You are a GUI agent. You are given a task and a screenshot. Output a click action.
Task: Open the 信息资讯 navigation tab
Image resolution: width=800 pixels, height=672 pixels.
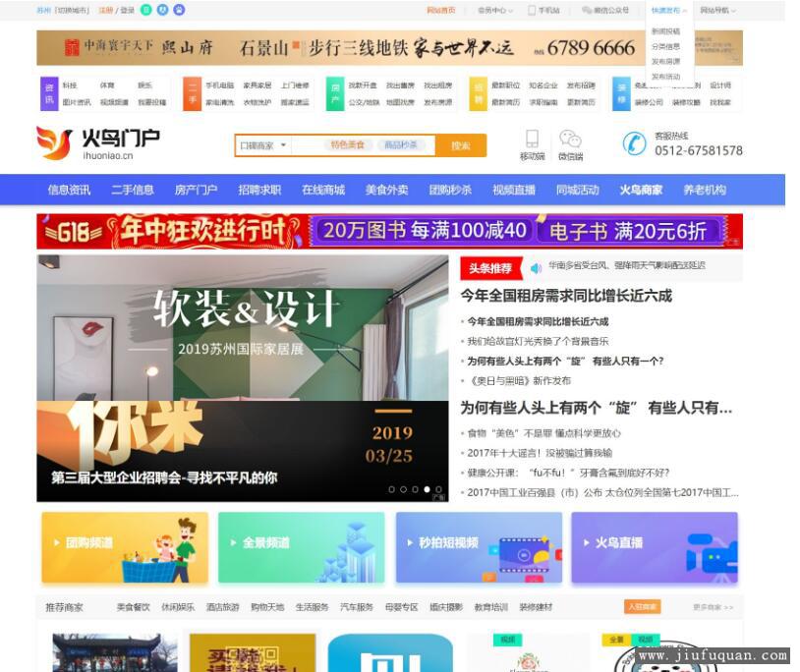pos(70,191)
